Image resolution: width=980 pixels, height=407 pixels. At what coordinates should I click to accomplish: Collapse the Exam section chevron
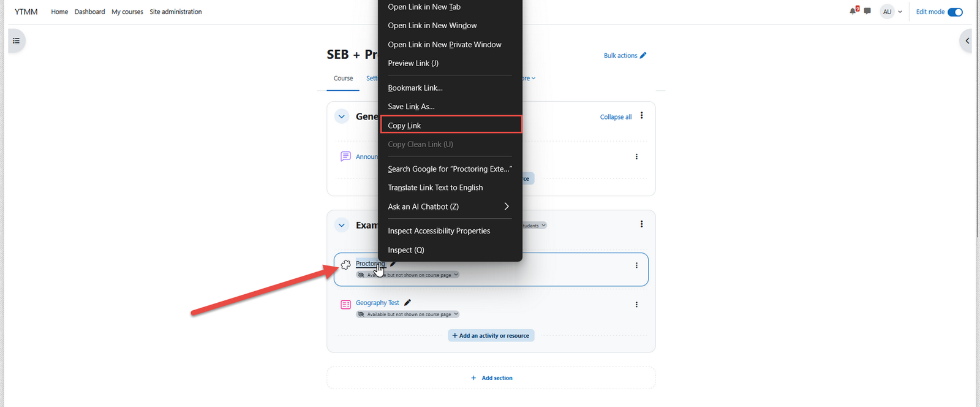[x=342, y=226]
